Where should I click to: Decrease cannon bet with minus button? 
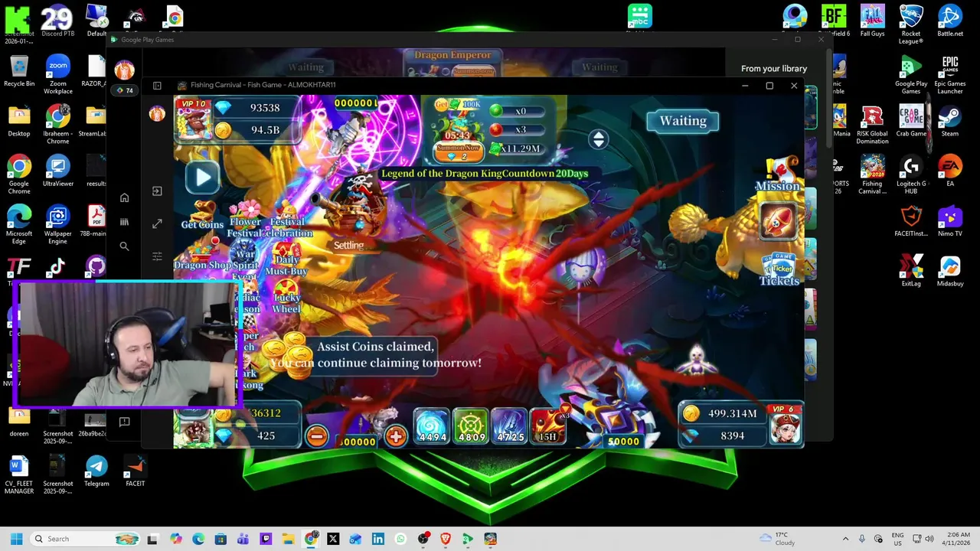coord(316,436)
